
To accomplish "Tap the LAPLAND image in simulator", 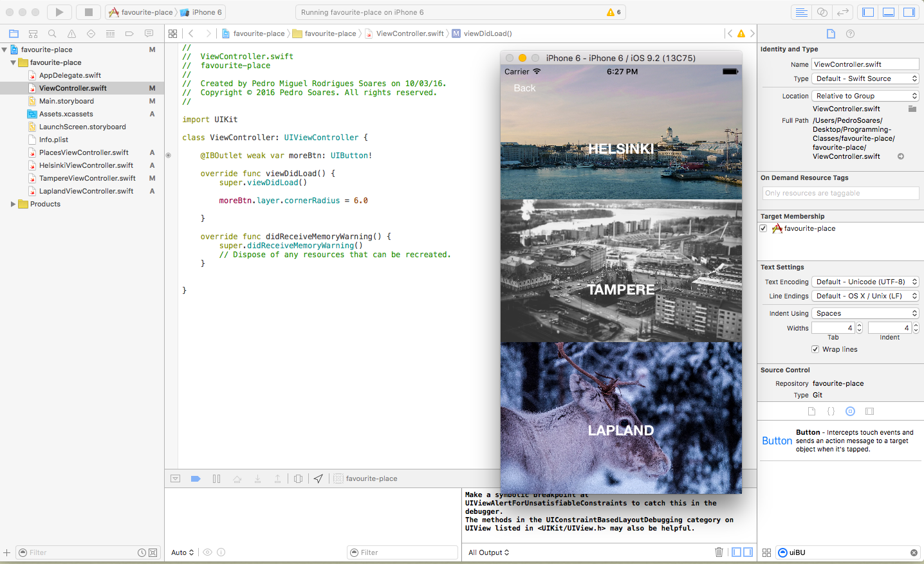I will point(621,418).
